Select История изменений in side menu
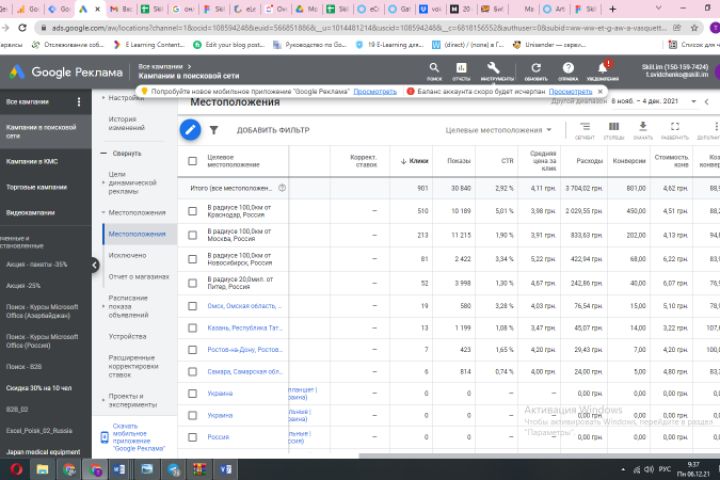 point(127,123)
